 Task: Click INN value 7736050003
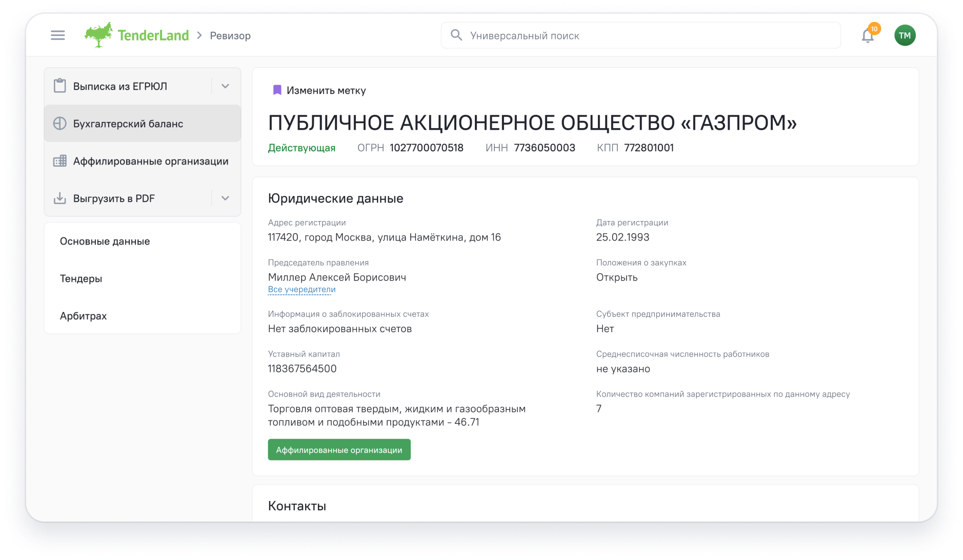click(545, 148)
